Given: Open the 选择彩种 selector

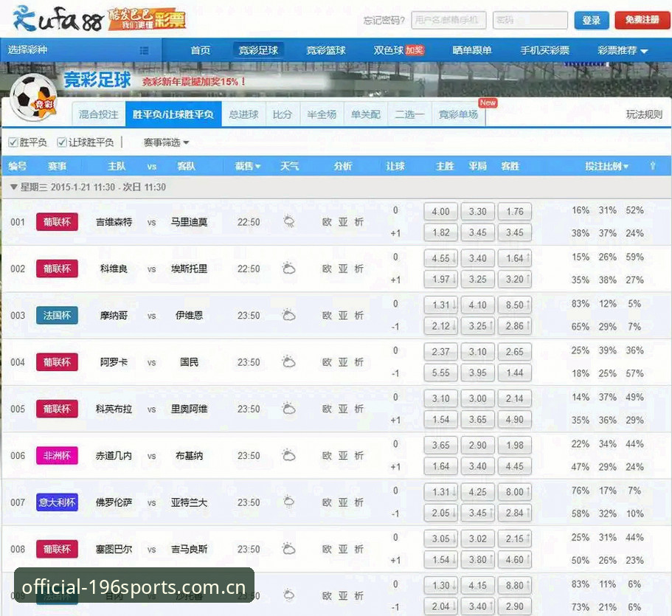Looking at the screenshot, I should pyautogui.click(x=80, y=50).
